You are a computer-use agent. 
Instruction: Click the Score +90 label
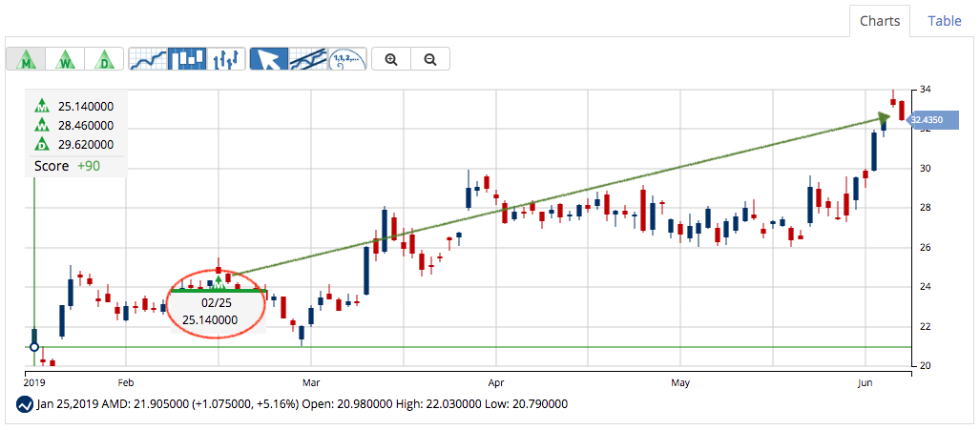coord(67,166)
